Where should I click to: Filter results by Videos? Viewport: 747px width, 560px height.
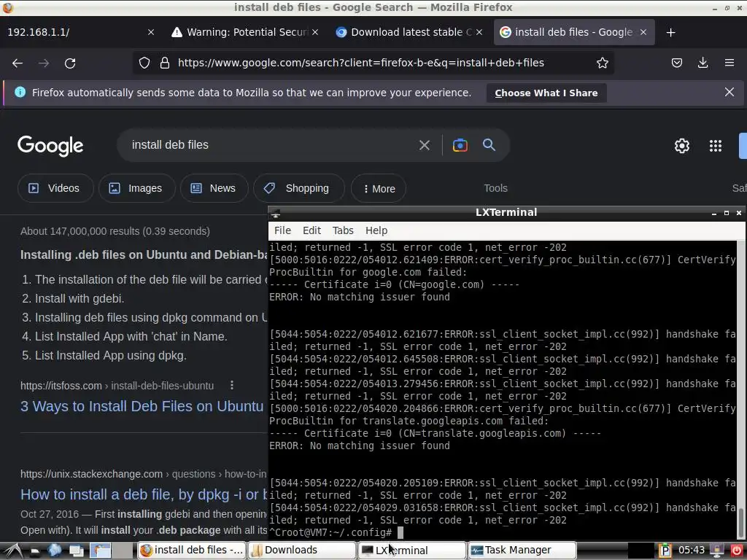click(55, 188)
